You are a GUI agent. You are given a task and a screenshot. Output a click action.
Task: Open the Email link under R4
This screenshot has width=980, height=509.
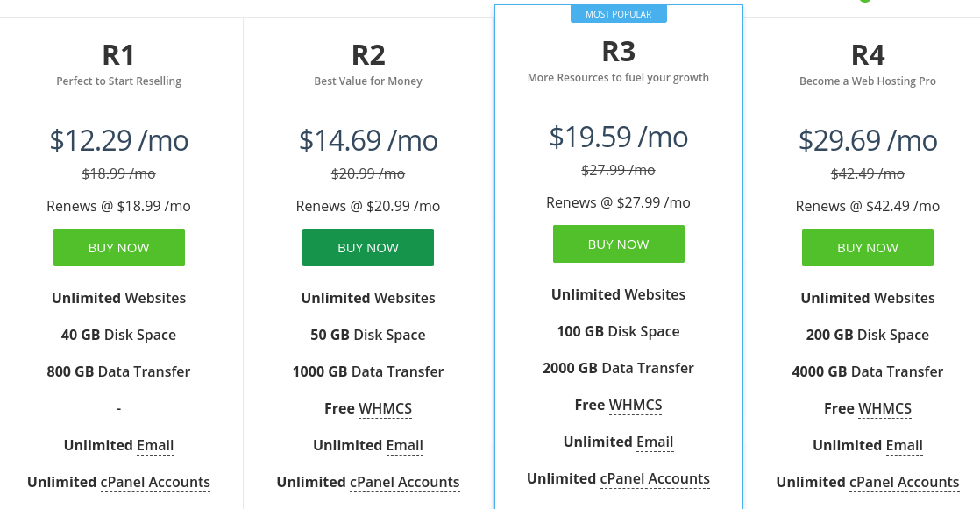(x=904, y=445)
